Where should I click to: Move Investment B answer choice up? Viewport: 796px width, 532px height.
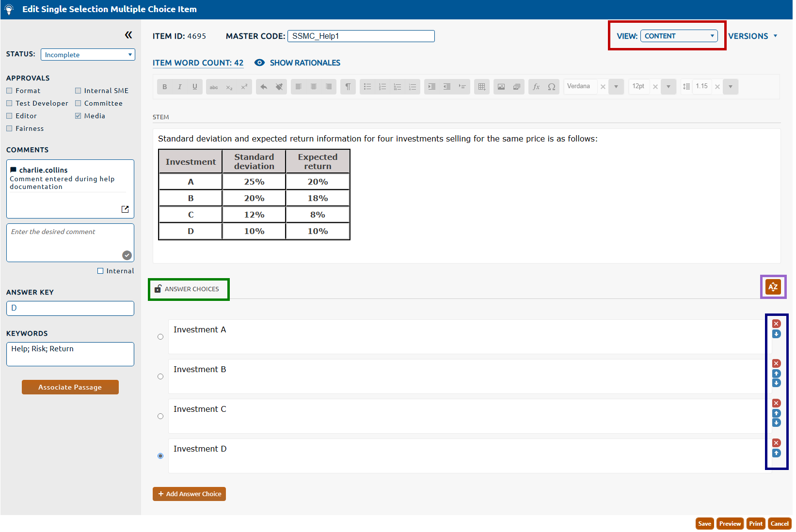coord(776,374)
